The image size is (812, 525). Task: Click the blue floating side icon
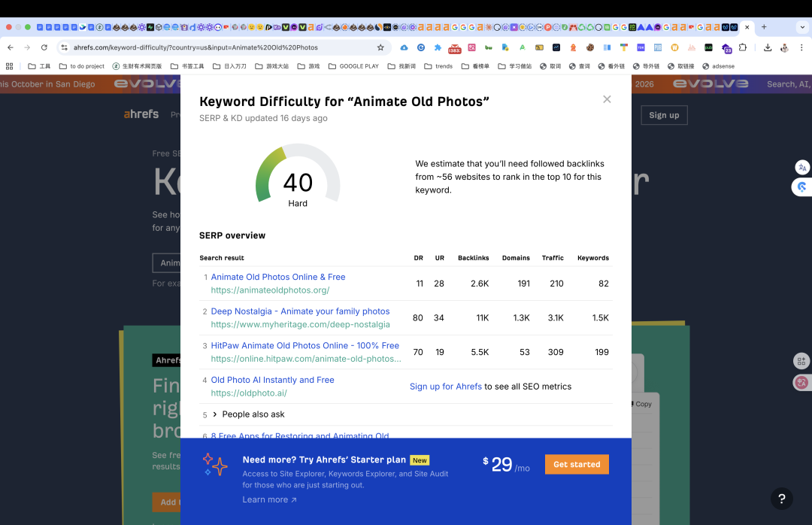pos(802,187)
